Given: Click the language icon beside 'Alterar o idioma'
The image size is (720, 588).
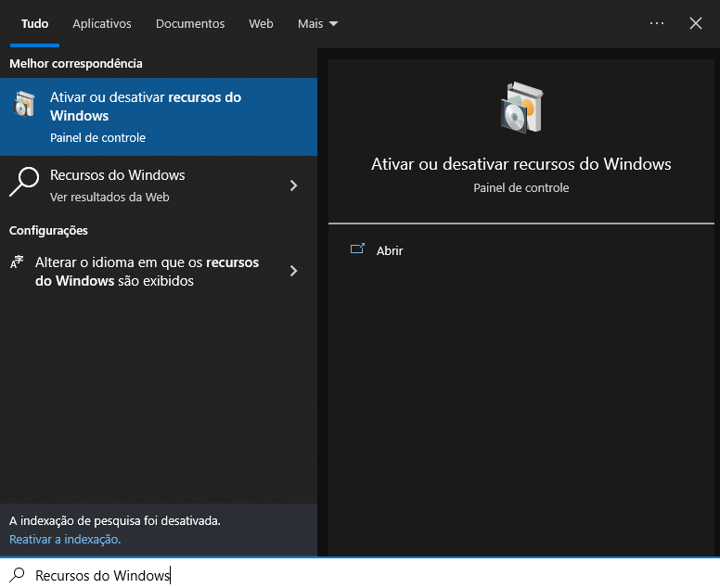Looking at the screenshot, I should point(17,262).
